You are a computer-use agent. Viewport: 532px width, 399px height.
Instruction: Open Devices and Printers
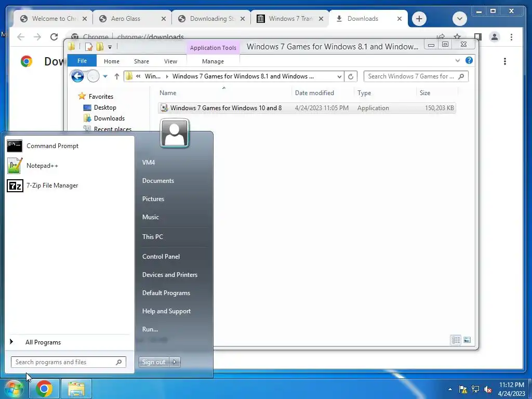pos(170,275)
